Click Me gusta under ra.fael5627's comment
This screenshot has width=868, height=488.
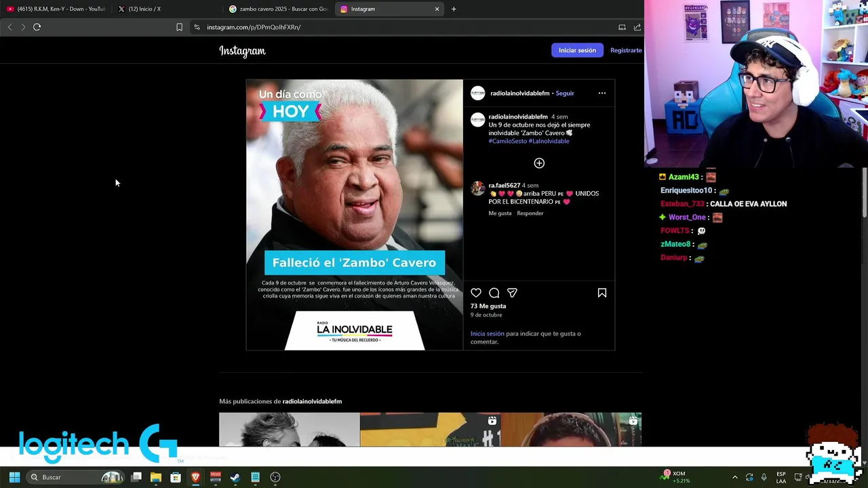500,213
